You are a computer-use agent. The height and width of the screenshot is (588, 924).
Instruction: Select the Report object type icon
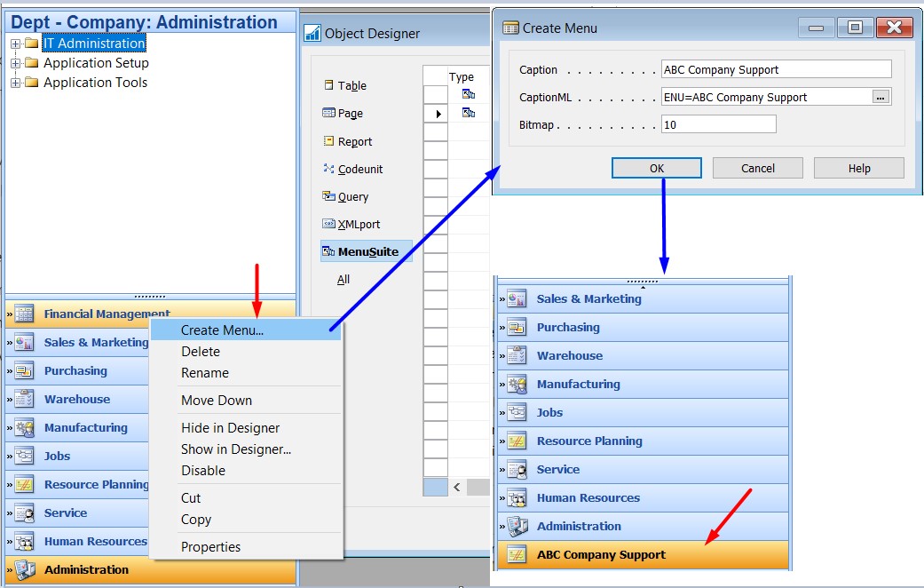pyautogui.click(x=328, y=140)
